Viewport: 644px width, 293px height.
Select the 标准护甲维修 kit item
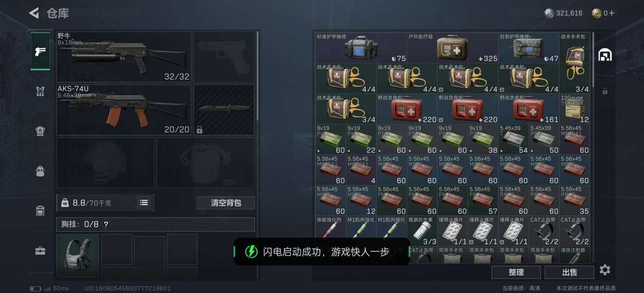point(361,48)
